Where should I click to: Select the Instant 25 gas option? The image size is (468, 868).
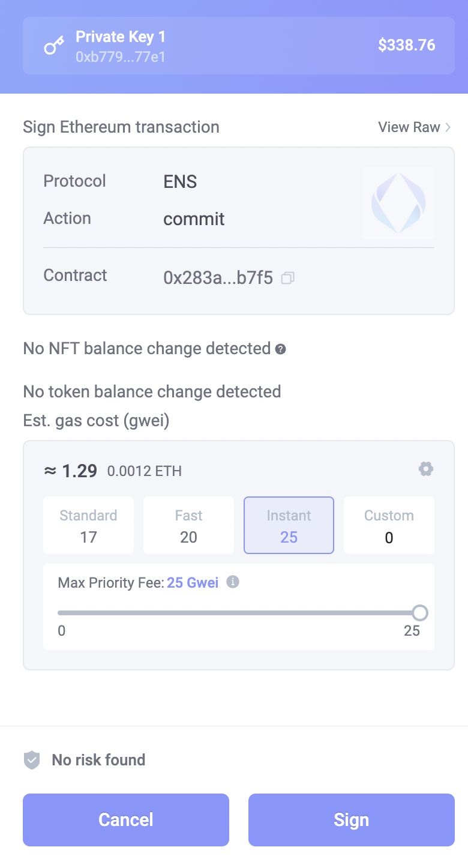coord(289,525)
